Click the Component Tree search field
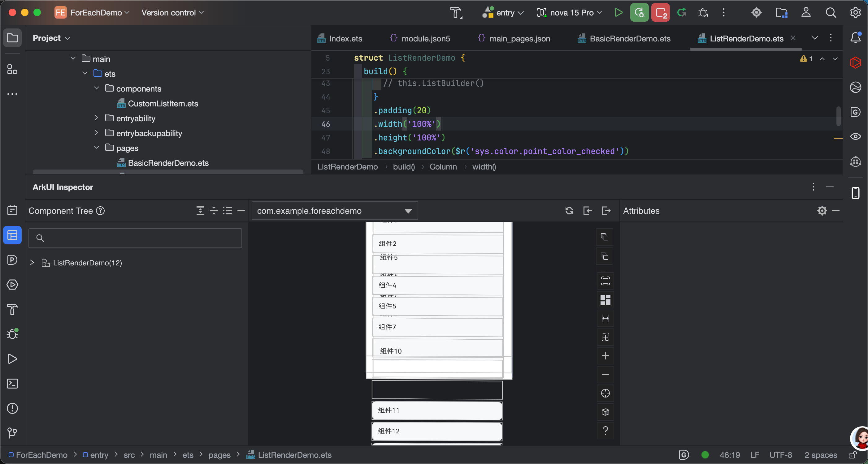This screenshot has width=868, height=464. click(x=135, y=238)
